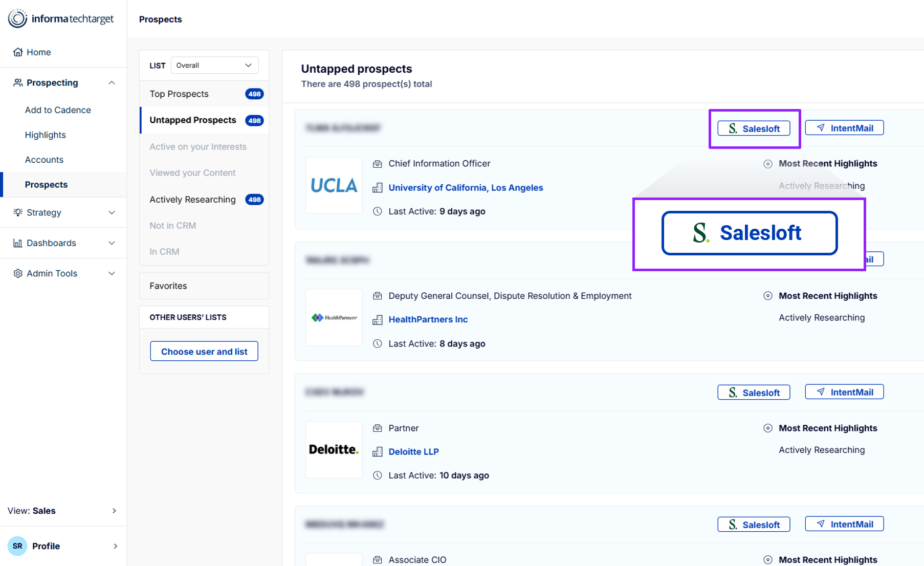Viewport: 924px width, 566px height.
Task: Expand the View: Sales switcher
Action: point(114,511)
